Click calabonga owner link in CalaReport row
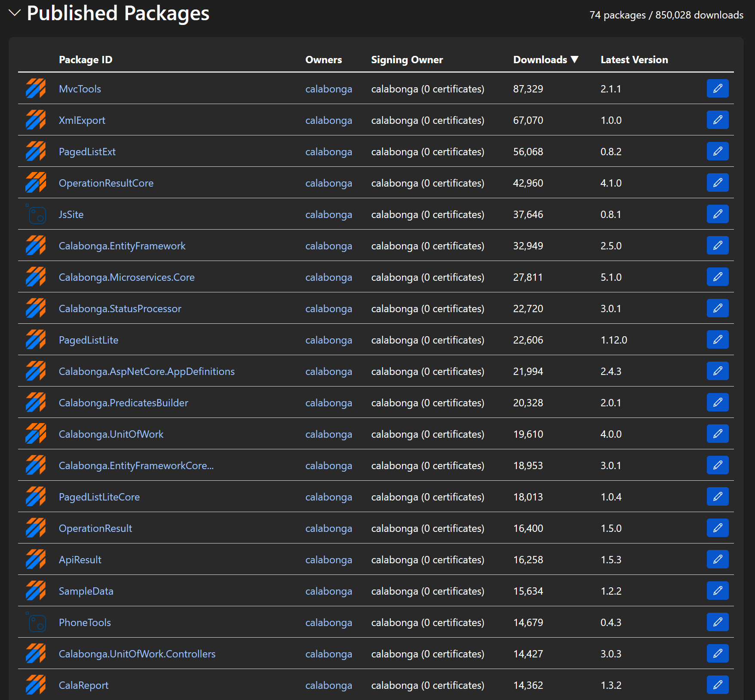This screenshot has height=700, width=755. coord(328,685)
